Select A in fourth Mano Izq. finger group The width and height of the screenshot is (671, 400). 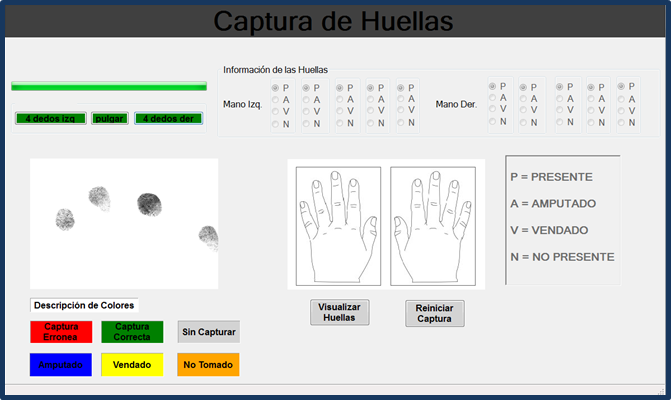[370, 99]
